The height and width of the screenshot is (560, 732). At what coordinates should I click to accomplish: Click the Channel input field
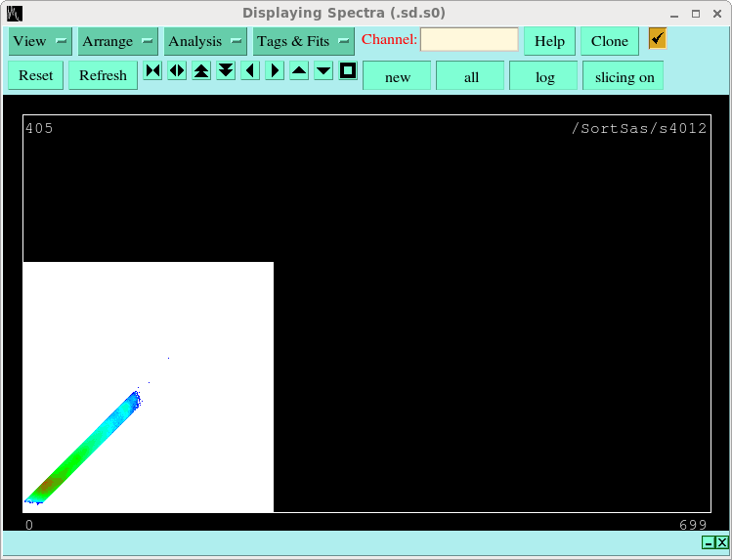469,40
